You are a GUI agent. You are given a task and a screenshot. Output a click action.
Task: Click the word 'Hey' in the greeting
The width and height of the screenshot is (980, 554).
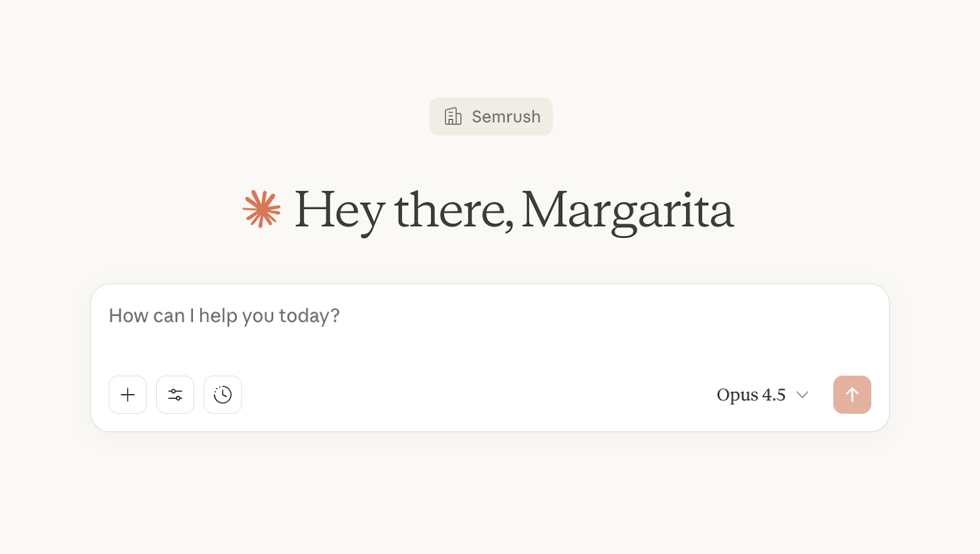339,210
